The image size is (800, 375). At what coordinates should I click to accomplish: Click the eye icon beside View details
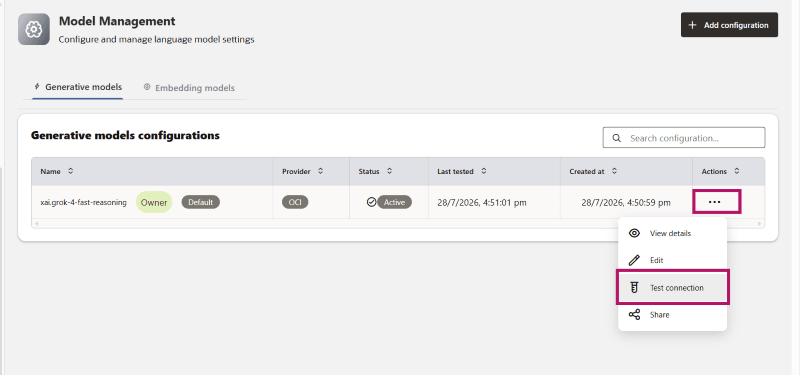pos(634,233)
